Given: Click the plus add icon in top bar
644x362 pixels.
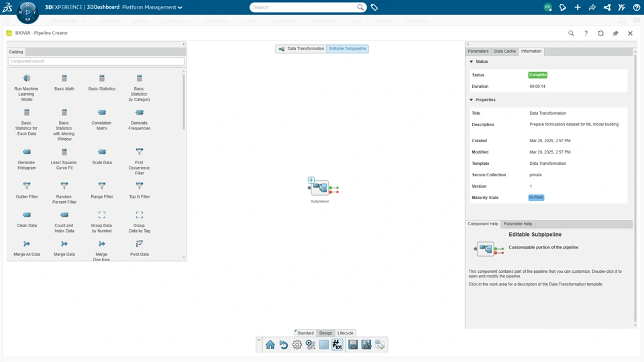Looking at the screenshot, I should 578,7.
